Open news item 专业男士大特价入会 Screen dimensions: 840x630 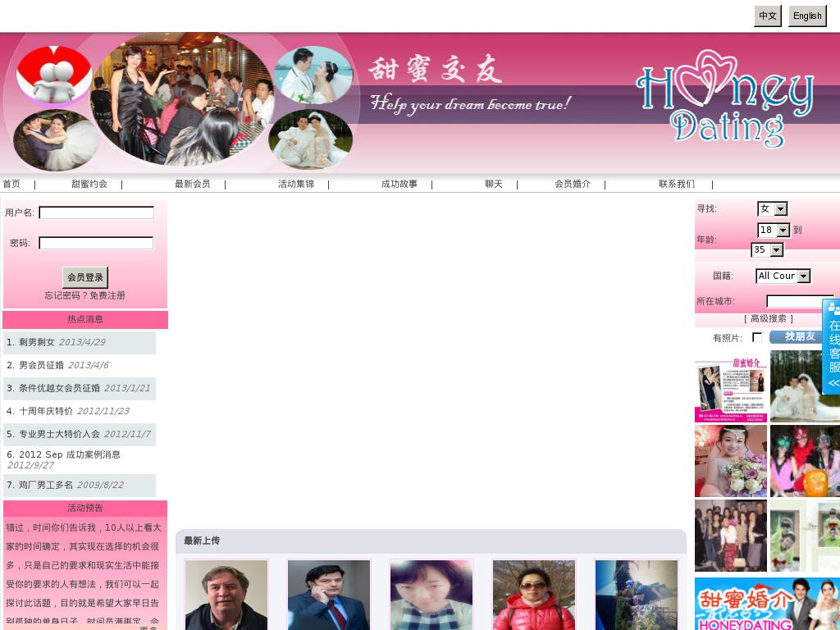(x=59, y=434)
